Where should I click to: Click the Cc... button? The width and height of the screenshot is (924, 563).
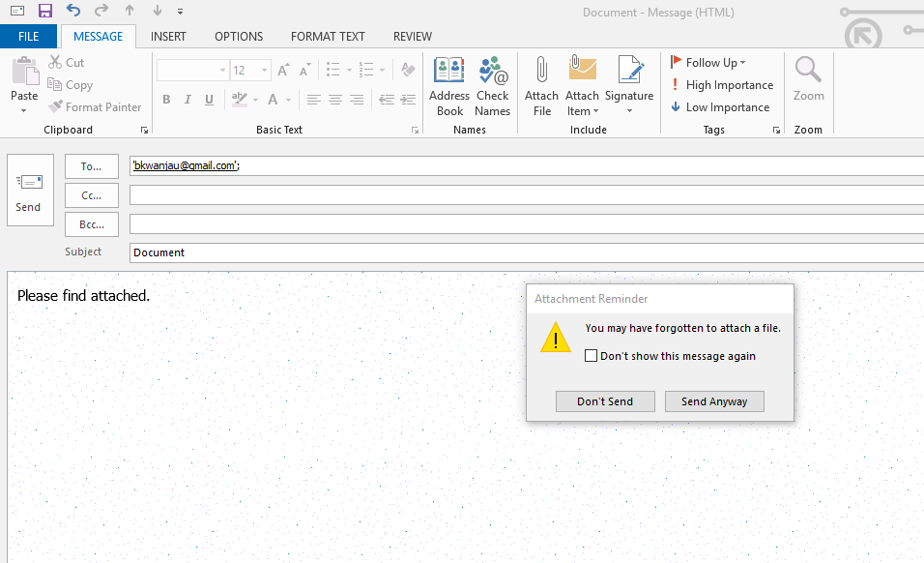click(92, 195)
